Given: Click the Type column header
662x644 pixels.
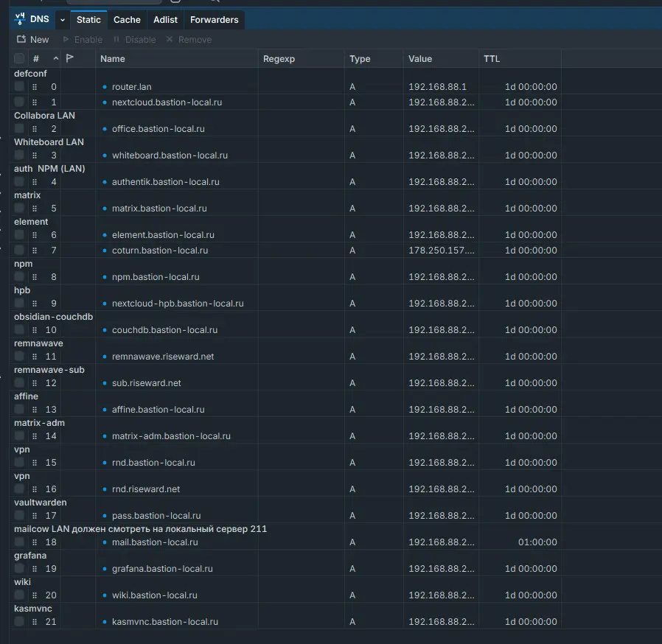Looking at the screenshot, I should coord(360,59).
